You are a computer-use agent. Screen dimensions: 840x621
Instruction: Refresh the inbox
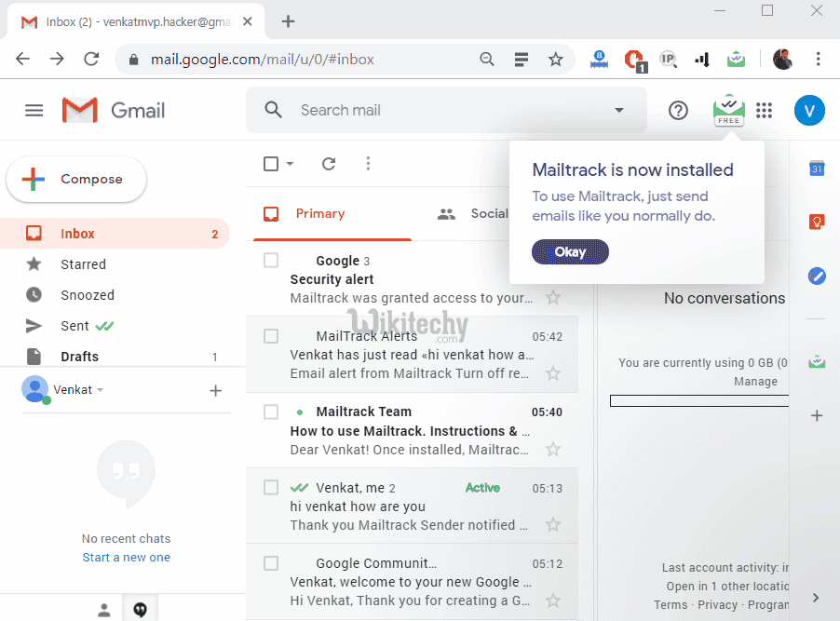328,163
